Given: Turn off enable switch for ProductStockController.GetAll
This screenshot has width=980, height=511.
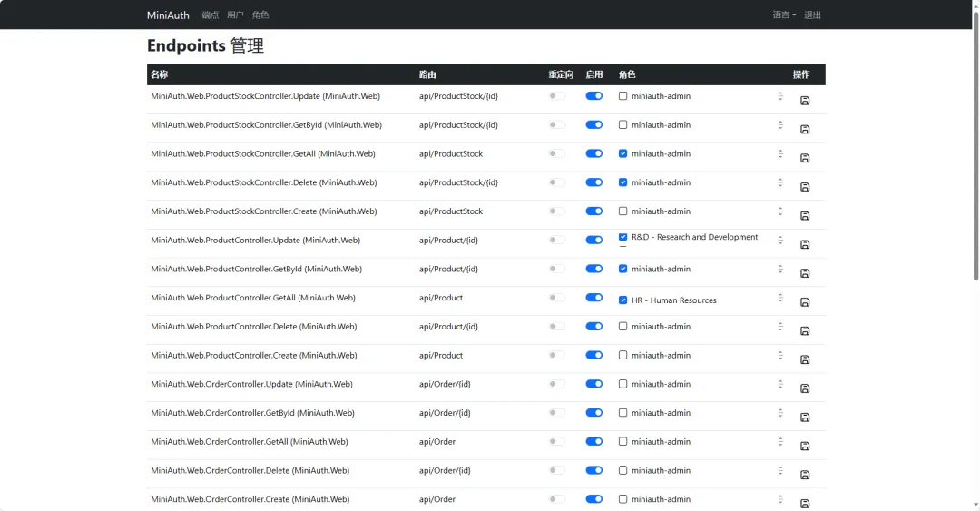Looking at the screenshot, I should pyautogui.click(x=593, y=153).
